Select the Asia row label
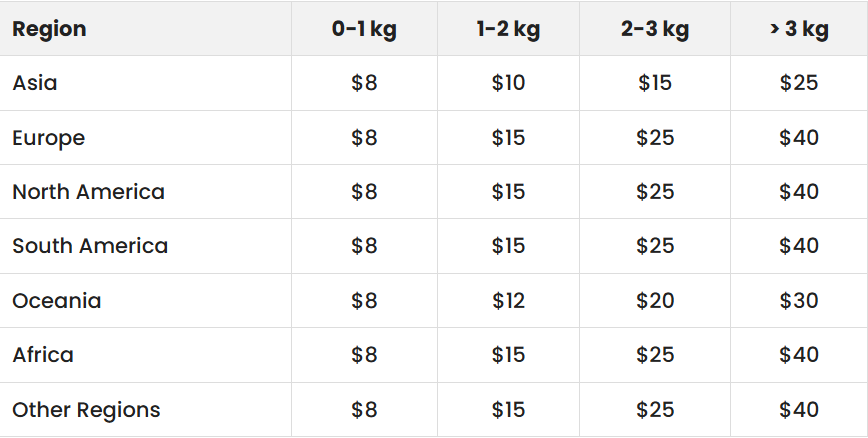The image size is (868, 438). tap(35, 83)
